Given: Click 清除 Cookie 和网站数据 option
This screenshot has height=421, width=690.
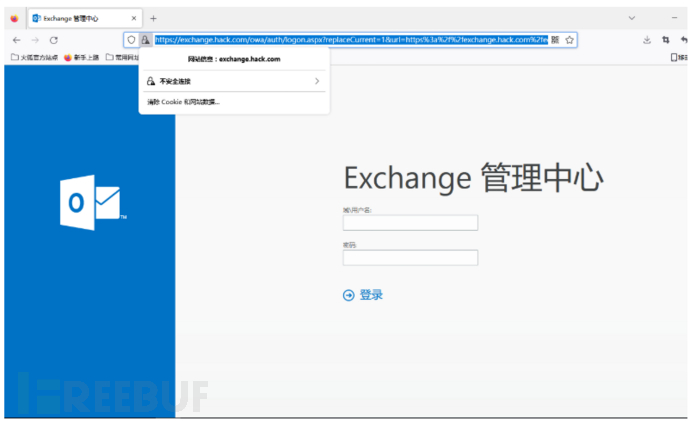Looking at the screenshot, I should (183, 102).
